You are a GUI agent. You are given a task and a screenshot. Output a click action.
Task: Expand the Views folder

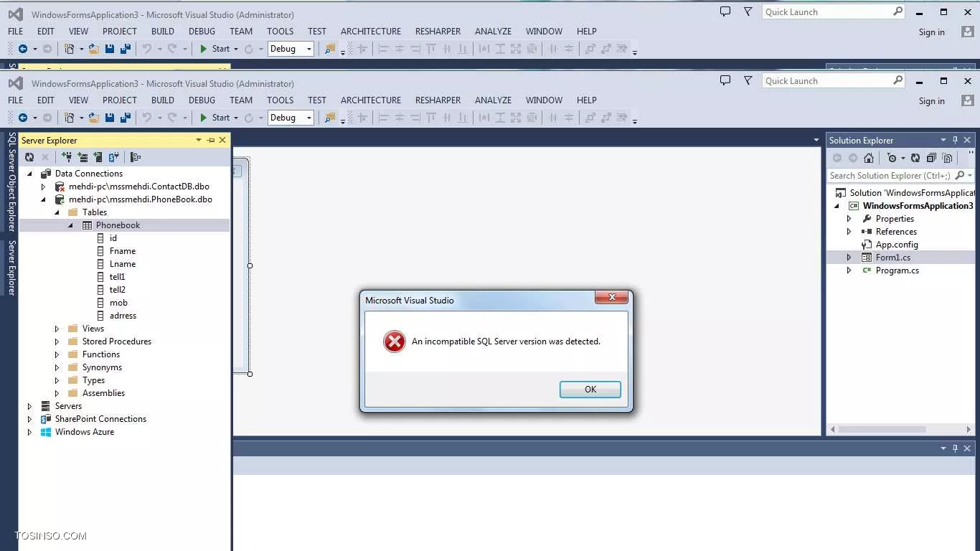click(x=57, y=329)
